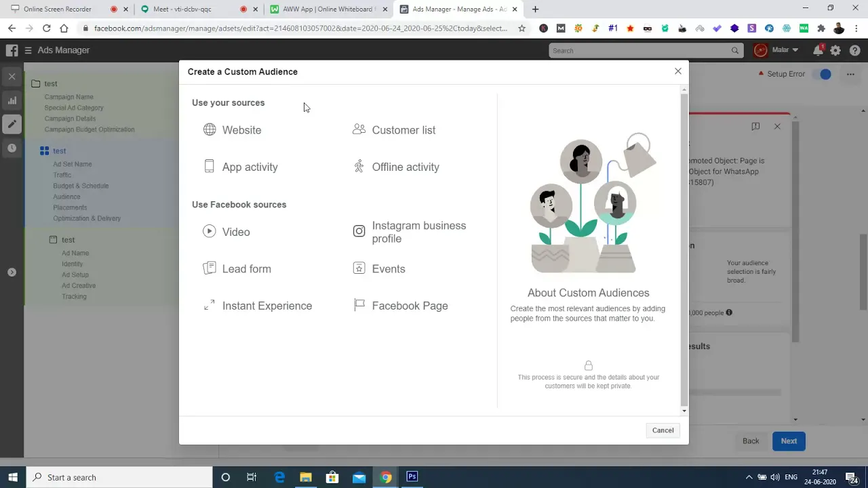The width and height of the screenshot is (868, 488).
Task: Click the expand arrows icon for Instant Experience
Action: point(210,305)
